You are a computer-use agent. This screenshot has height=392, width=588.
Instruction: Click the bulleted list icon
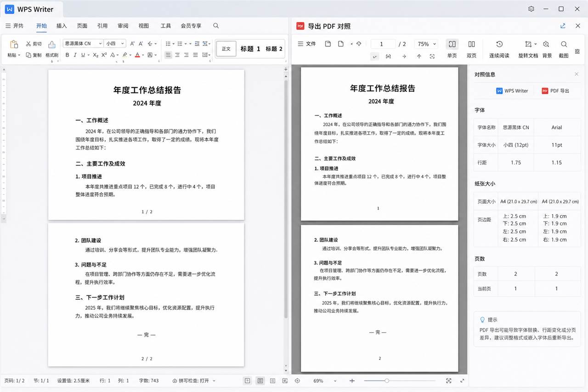point(168,44)
